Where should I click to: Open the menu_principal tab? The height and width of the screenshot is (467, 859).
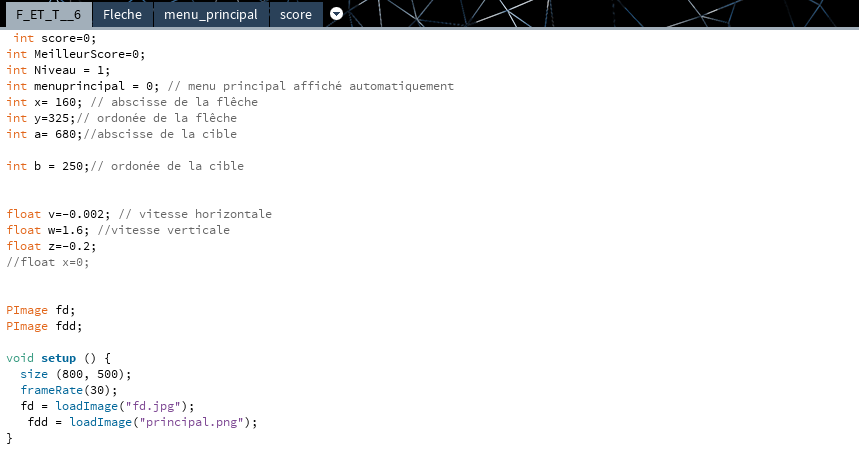210,15
